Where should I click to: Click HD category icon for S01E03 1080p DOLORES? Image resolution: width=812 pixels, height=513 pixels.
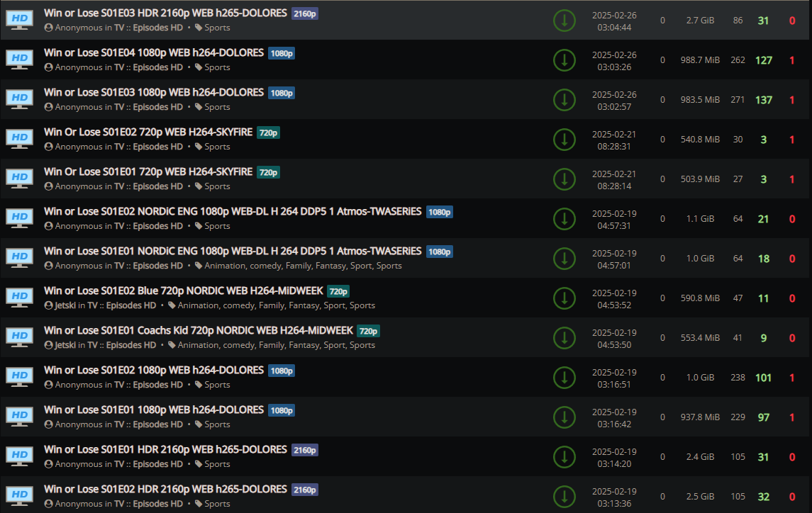point(20,99)
